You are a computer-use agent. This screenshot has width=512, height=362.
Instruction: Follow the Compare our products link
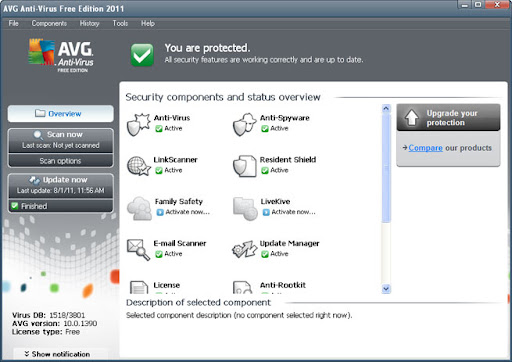(x=425, y=148)
